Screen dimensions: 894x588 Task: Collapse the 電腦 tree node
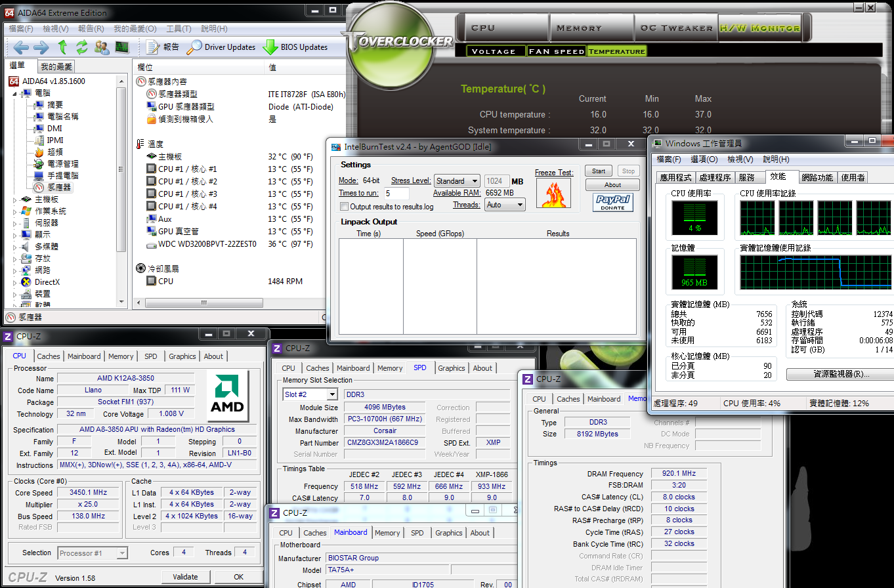(x=14, y=93)
